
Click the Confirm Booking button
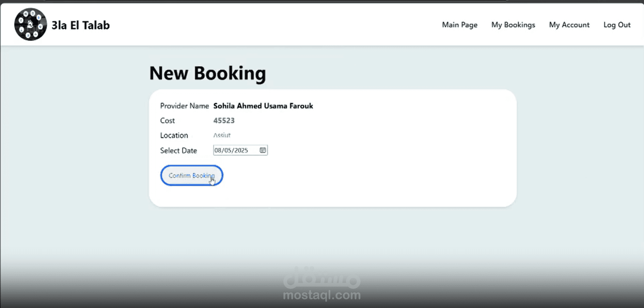(192, 175)
